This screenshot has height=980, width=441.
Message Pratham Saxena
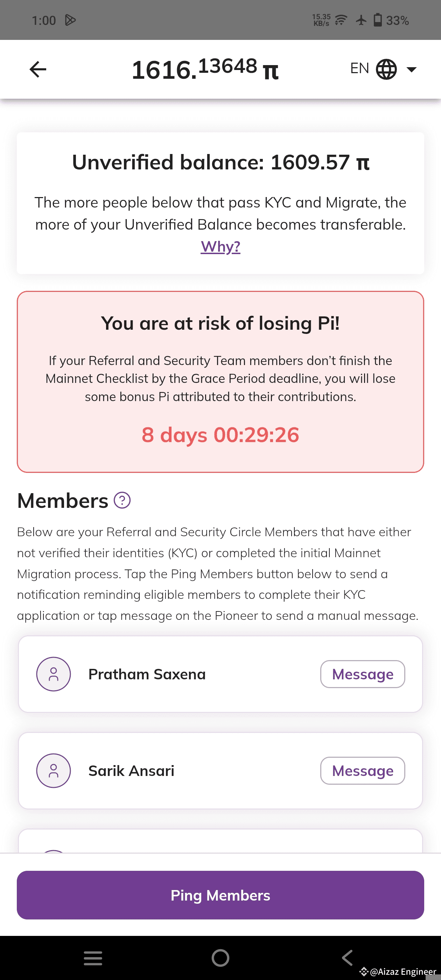coord(362,674)
